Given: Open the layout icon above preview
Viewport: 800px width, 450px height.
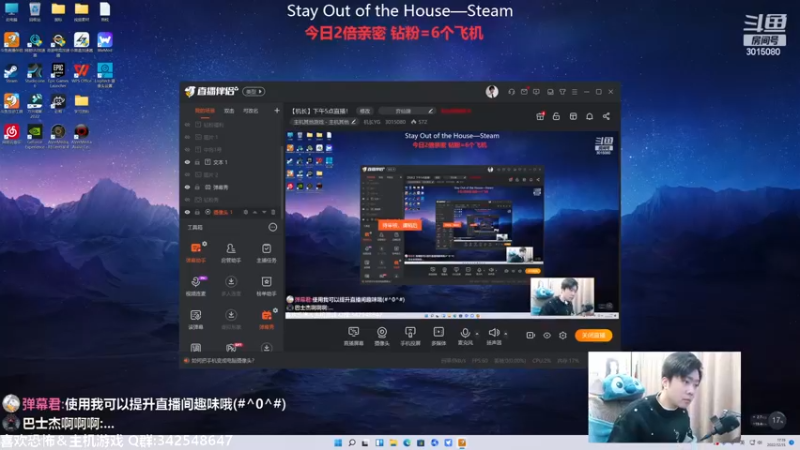Looking at the screenshot, I should 573,116.
